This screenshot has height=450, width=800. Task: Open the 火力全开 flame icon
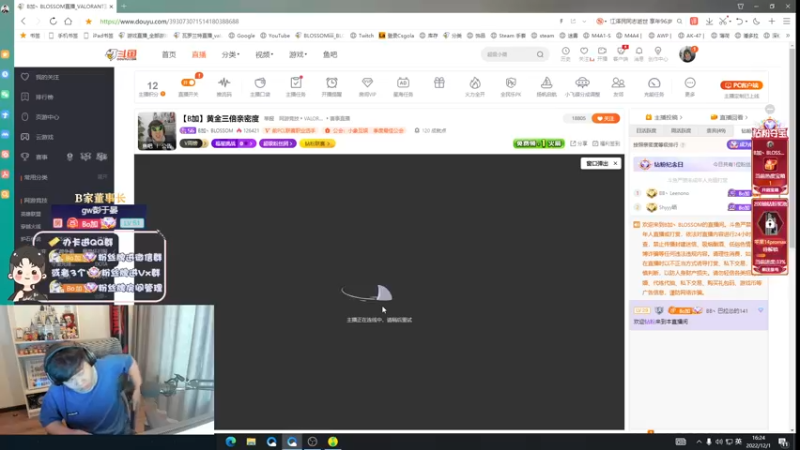pos(475,86)
